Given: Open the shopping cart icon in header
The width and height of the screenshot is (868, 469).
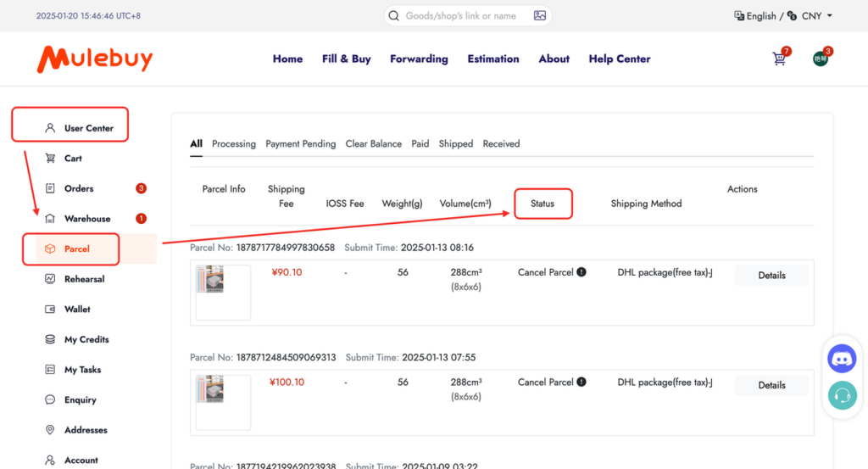Looking at the screenshot, I should (779, 59).
